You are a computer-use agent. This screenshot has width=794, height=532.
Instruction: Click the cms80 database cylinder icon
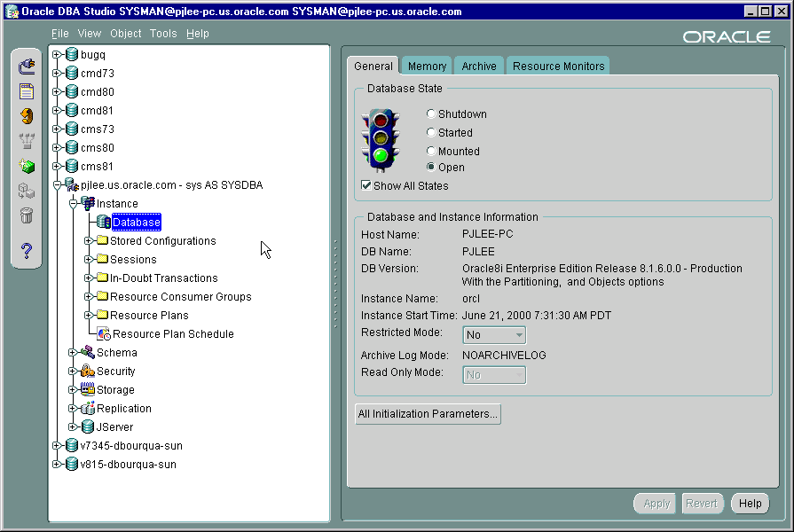(x=72, y=147)
